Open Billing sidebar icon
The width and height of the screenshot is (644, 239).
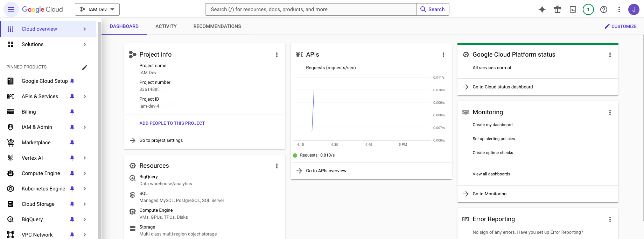(x=10, y=112)
